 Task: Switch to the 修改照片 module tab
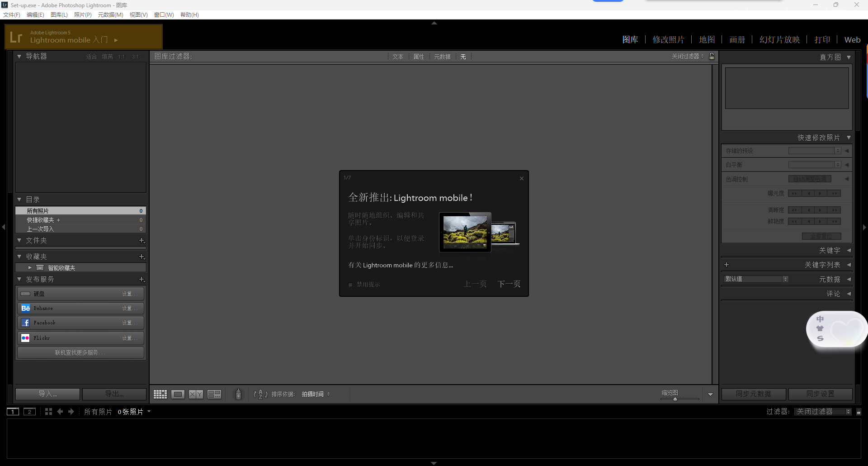(668, 39)
